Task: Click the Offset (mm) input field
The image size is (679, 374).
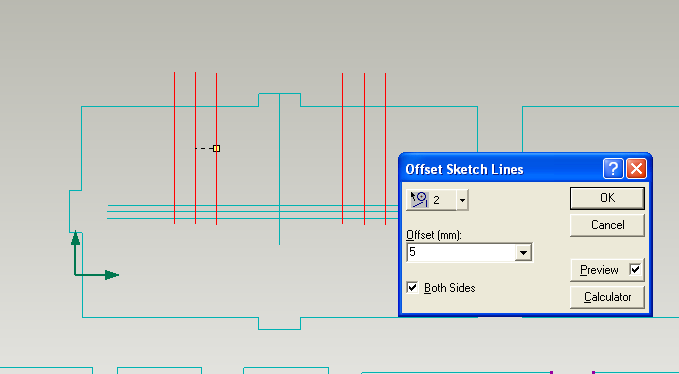Action: [x=461, y=252]
